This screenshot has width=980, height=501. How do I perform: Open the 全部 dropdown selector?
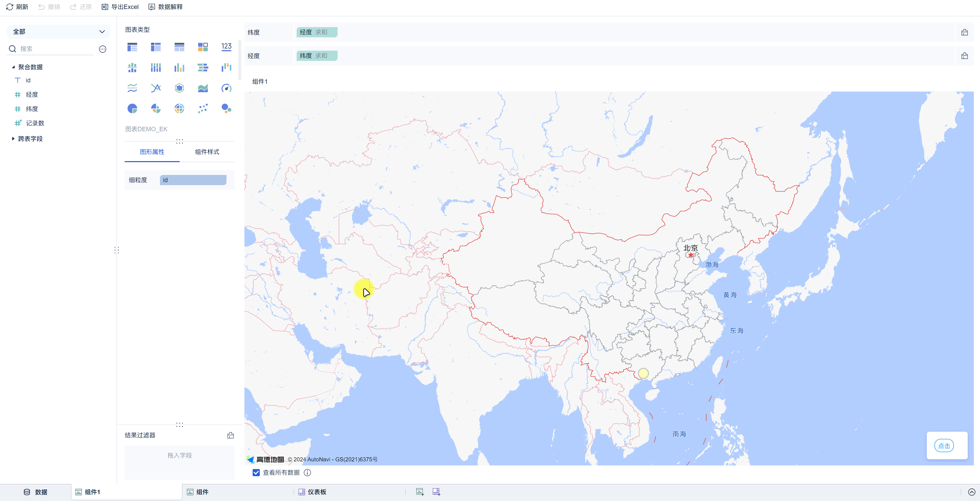pyautogui.click(x=58, y=31)
